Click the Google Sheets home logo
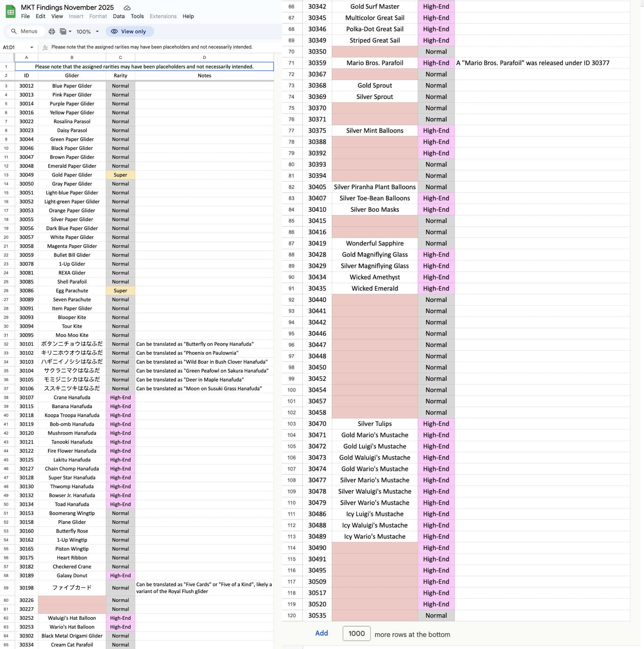 pyautogui.click(x=10, y=12)
